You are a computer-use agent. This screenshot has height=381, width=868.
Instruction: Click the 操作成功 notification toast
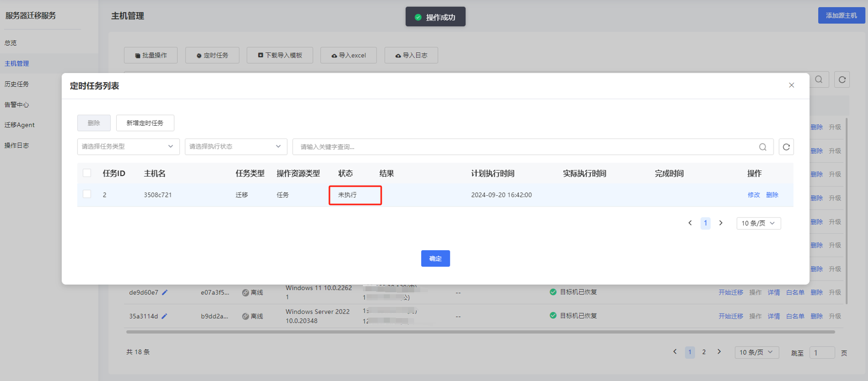[436, 17]
